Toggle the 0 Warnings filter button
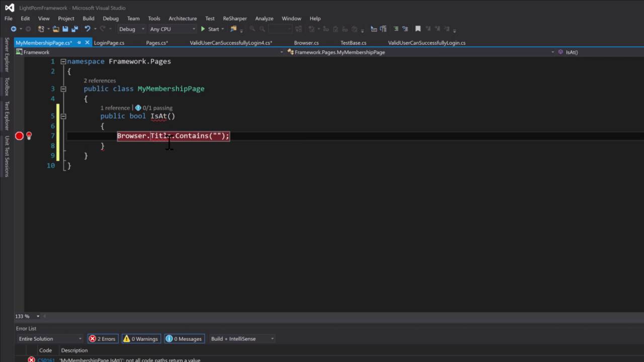The height and width of the screenshot is (362, 644). point(141,339)
